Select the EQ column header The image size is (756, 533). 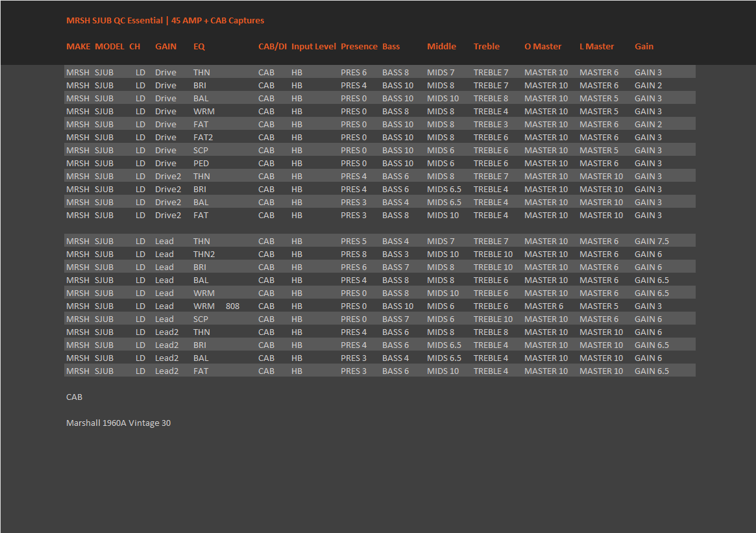[x=199, y=47]
